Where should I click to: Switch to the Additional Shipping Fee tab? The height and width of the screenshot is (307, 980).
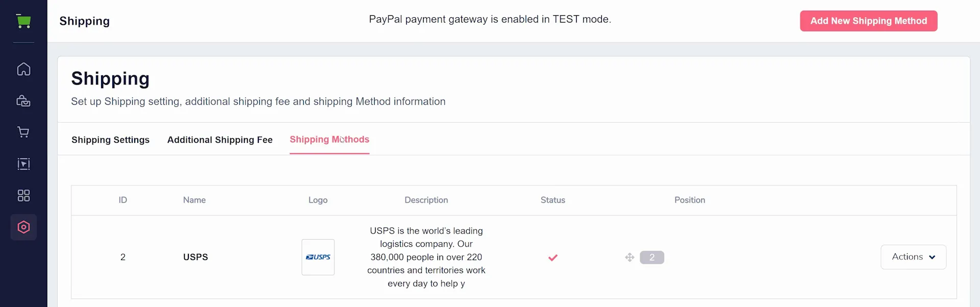click(220, 140)
